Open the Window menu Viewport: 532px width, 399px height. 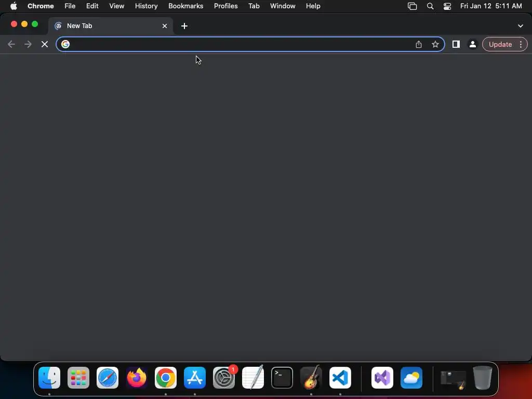(283, 6)
